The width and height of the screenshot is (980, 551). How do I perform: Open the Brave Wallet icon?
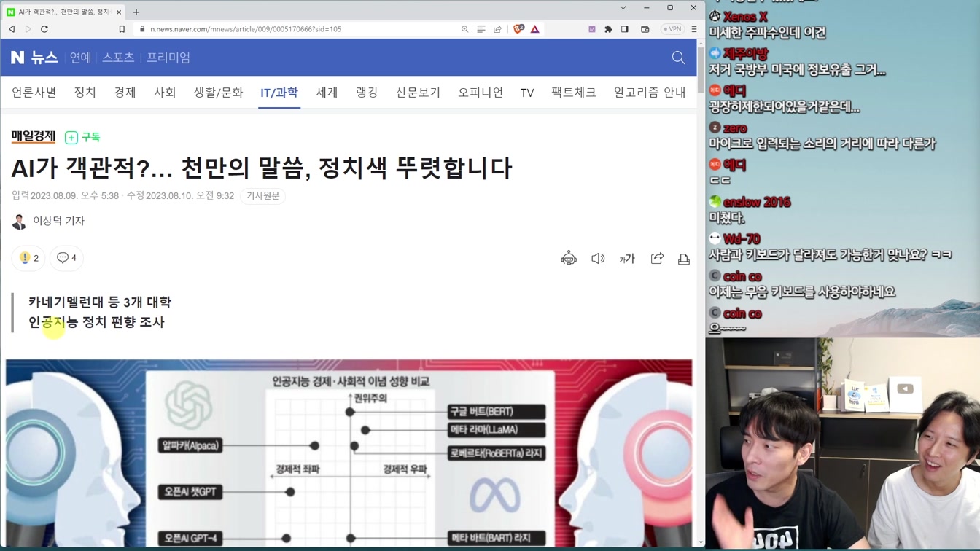tap(645, 29)
